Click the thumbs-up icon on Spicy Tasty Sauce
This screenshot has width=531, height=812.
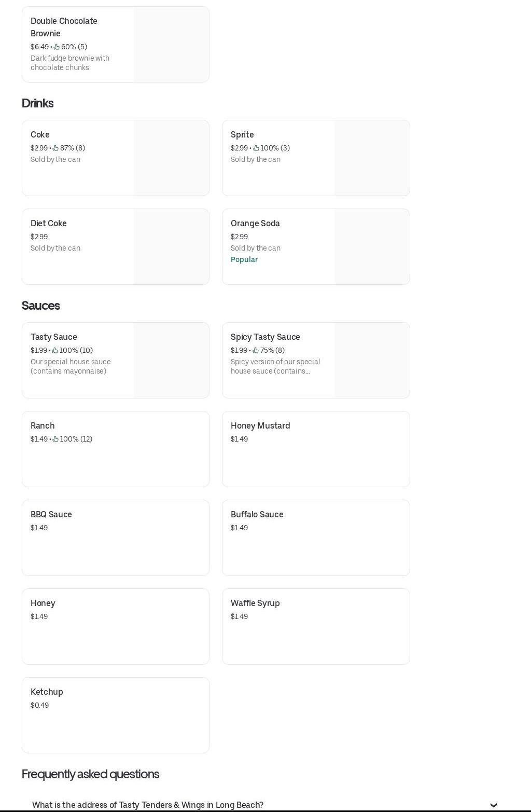(256, 351)
